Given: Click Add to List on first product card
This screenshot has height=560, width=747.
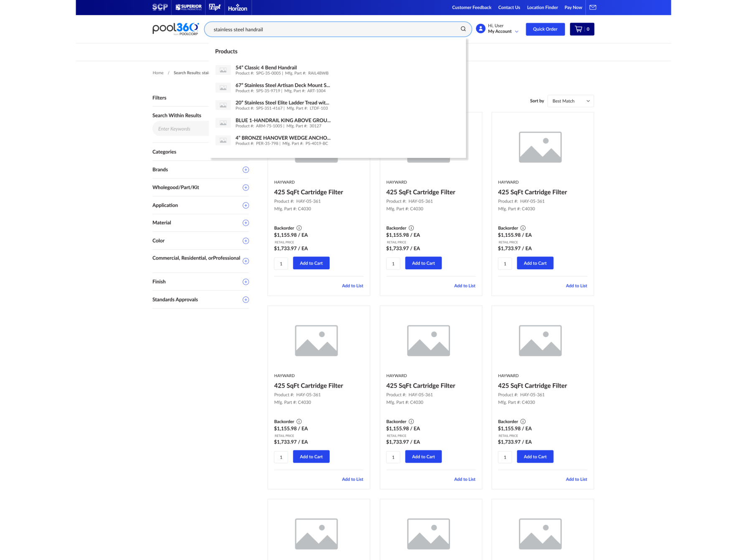Looking at the screenshot, I should pos(353,286).
